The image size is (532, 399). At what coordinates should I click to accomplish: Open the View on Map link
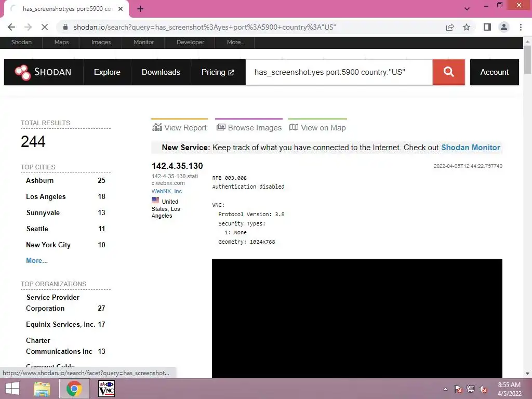pyautogui.click(x=317, y=127)
